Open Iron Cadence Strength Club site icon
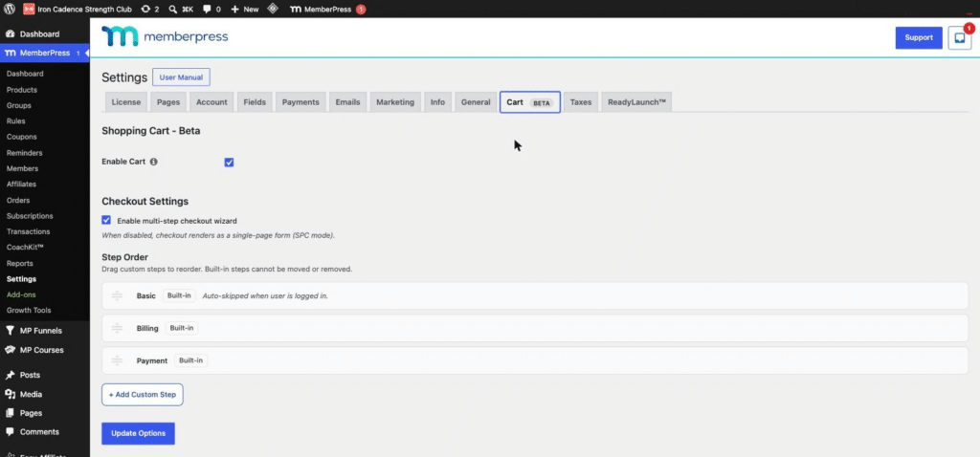Image resolution: width=980 pixels, height=457 pixels. point(28,10)
